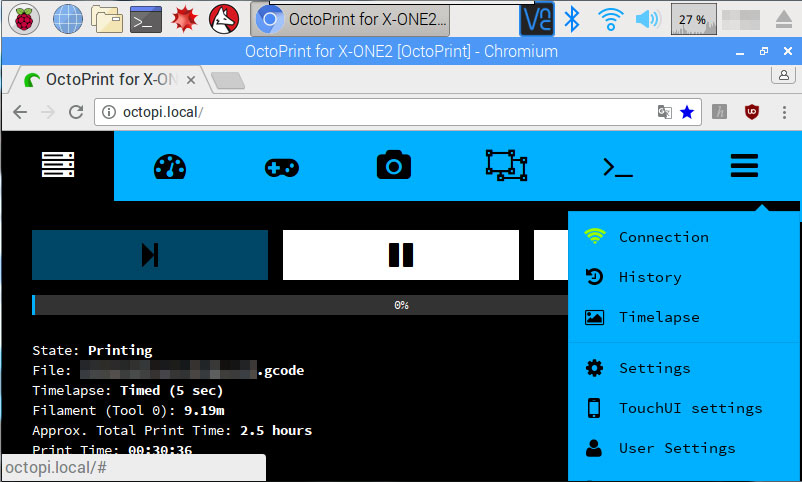Image resolution: width=802 pixels, height=482 pixels.
Task: Open the WiFi network tray menu
Action: click(610, 19)
